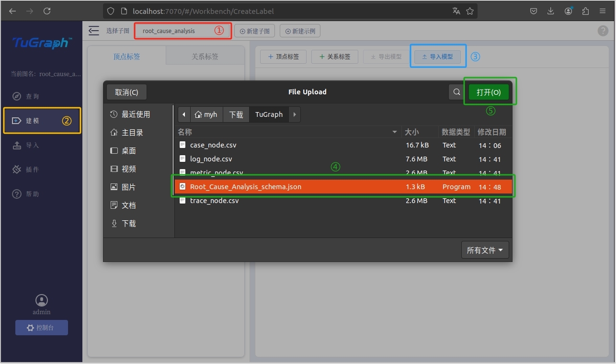Sort files by the 名称 column header
Viewport: 616px width, 364px height.
(x=287, y=132)
